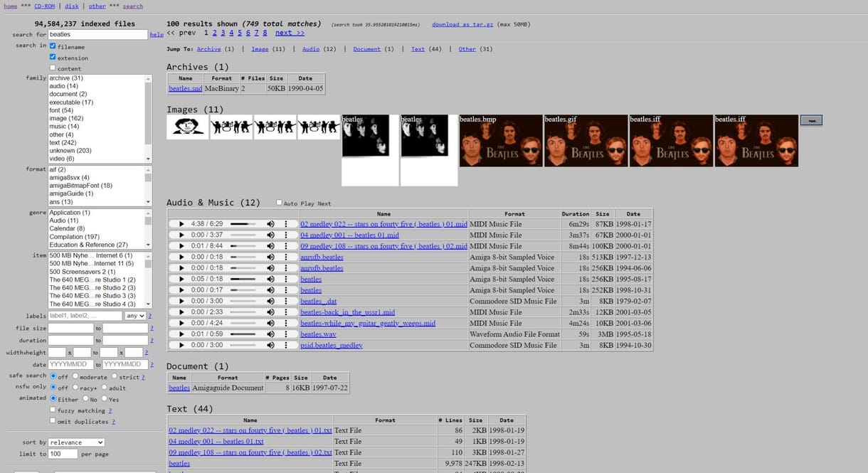Open the labels any dropdown
This screenshot has width=868, height=473.
click(x=135, y=316)
